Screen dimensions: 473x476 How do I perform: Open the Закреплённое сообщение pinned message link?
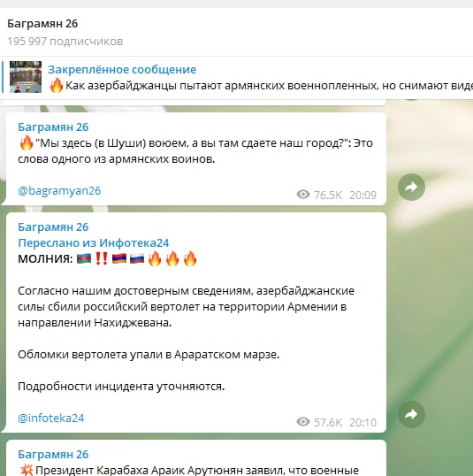122,70
